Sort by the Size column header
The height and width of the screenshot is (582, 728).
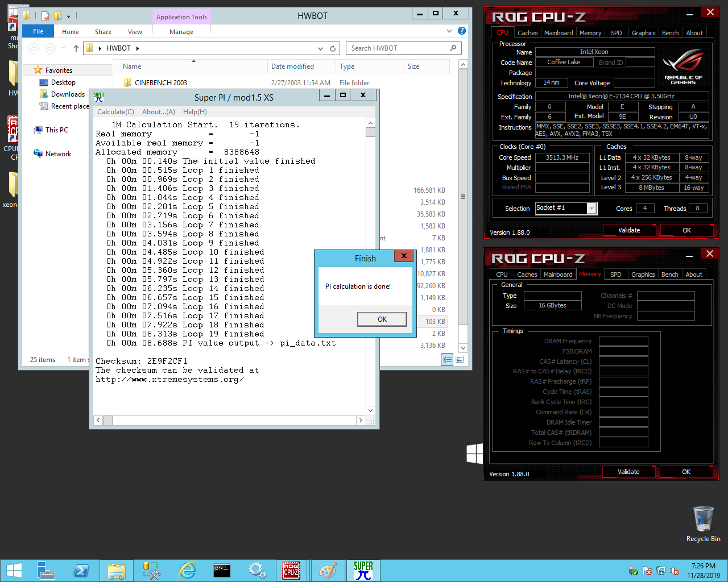point(427,66)
